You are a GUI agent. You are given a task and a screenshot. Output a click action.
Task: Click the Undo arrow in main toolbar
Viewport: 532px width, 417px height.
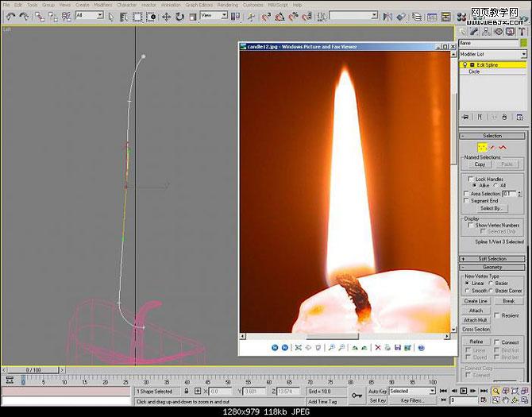pos(11,17)
